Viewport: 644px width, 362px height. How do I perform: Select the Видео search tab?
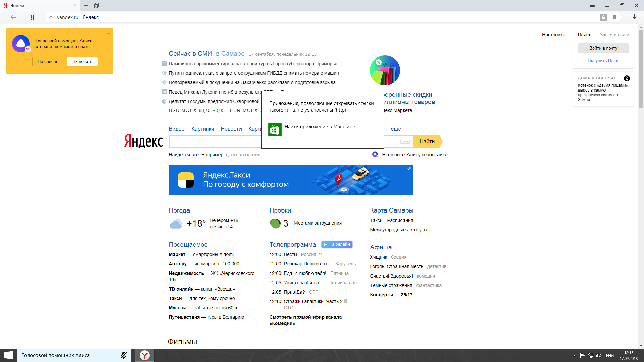pyautogui.click(x=177, y=129)
